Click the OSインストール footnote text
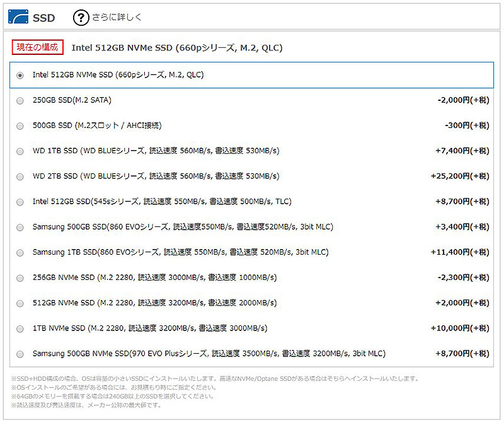The height and width of the screenshot is (425, 504). point(114,387)
